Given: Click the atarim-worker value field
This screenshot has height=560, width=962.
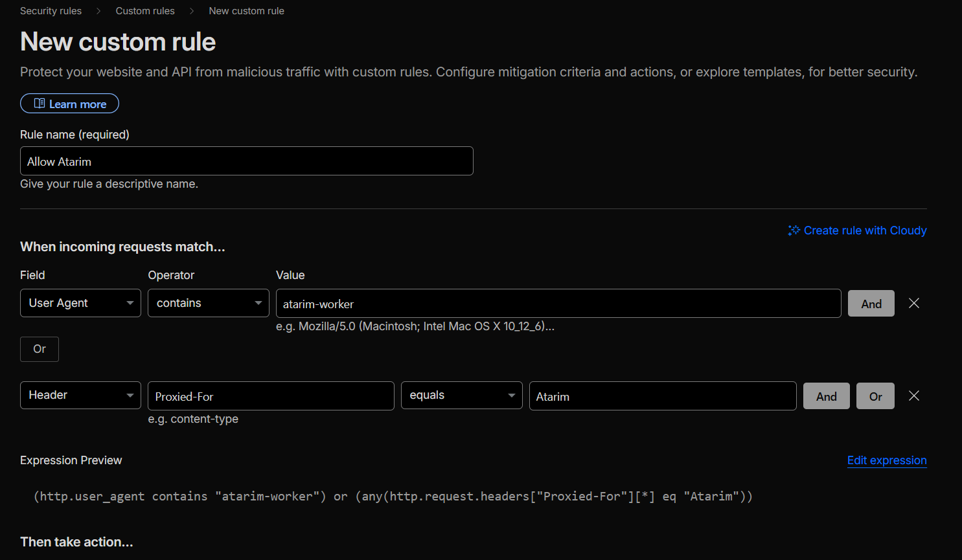Looking at the screenshot, I should click(558, 304).
